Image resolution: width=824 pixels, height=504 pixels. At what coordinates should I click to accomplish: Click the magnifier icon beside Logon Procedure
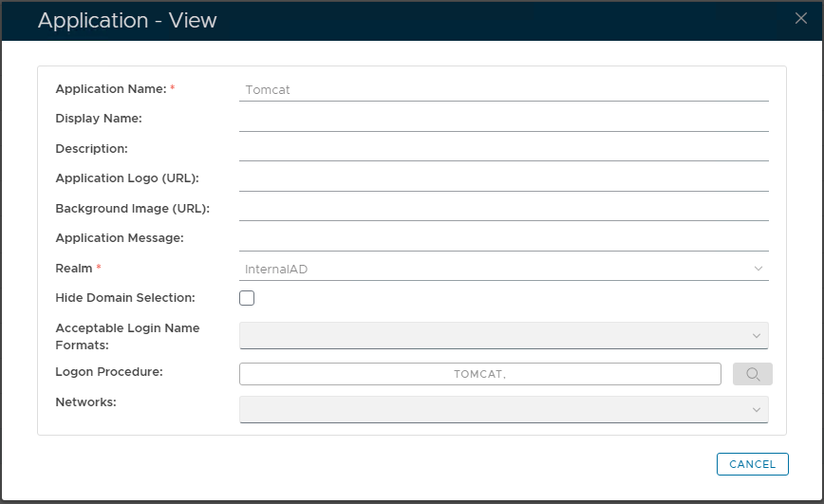coord(752,374)
